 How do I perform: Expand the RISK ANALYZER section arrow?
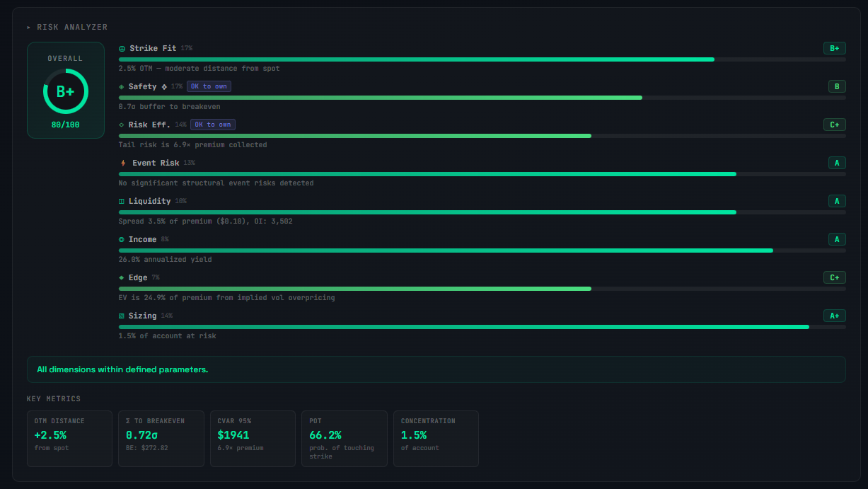coord(29,27)
